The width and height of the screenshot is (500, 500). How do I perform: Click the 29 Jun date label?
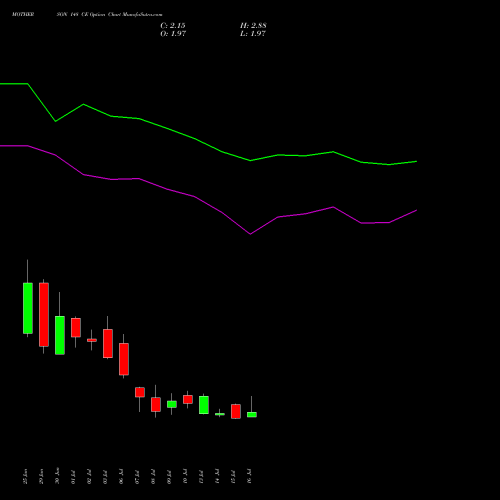coord(41,476)
